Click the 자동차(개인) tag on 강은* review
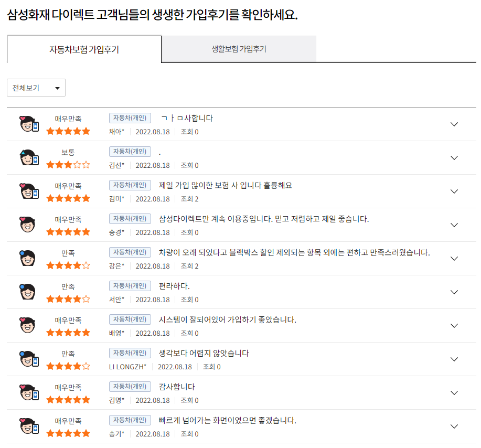This screenshot has width=481, height=448. tap(130, 252)
